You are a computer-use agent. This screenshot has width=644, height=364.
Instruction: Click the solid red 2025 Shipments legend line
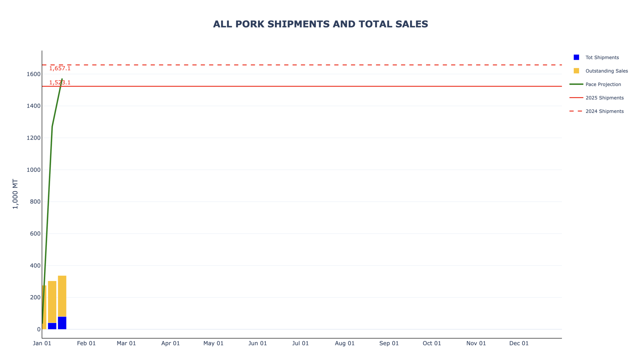576,98
